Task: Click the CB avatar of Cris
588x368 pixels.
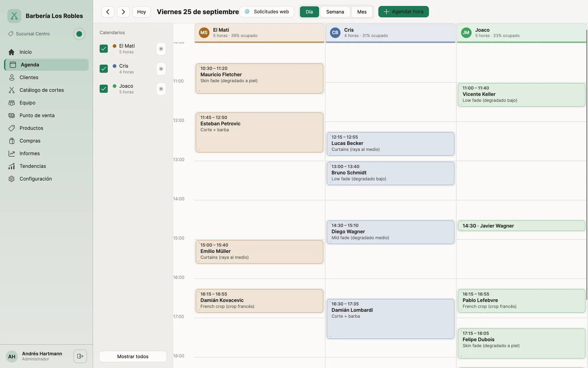Action: [x=335, y=33]
